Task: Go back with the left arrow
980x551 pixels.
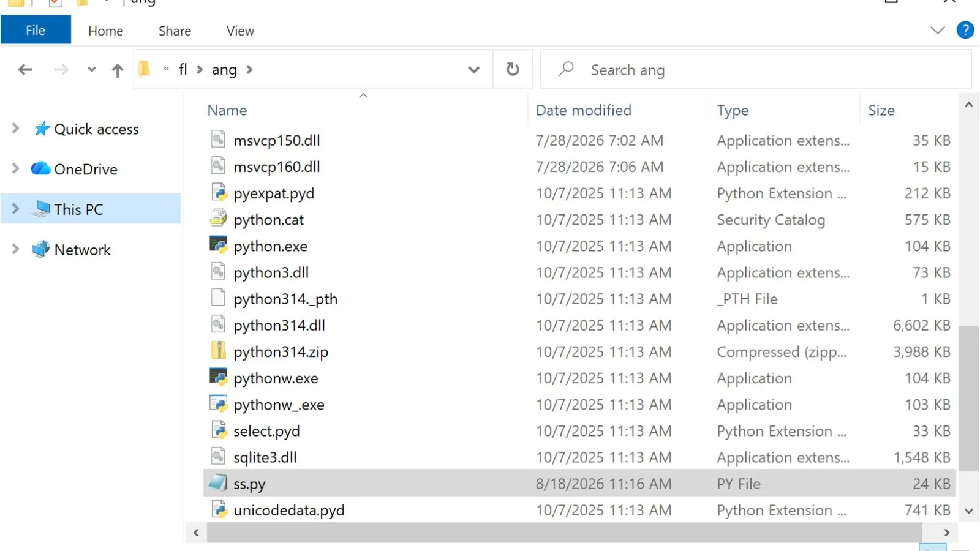Action: coord(25,70)
